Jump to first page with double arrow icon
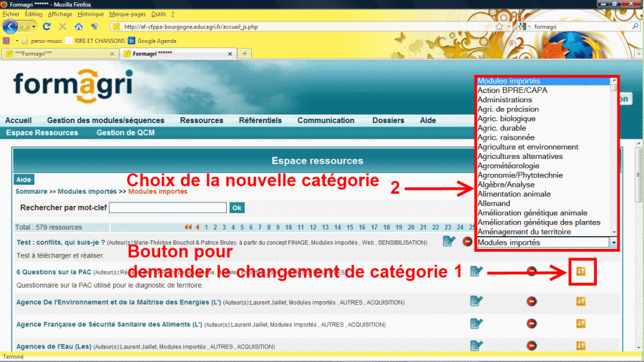This screenshot has height=362, width=644. (x=187, y=227)
